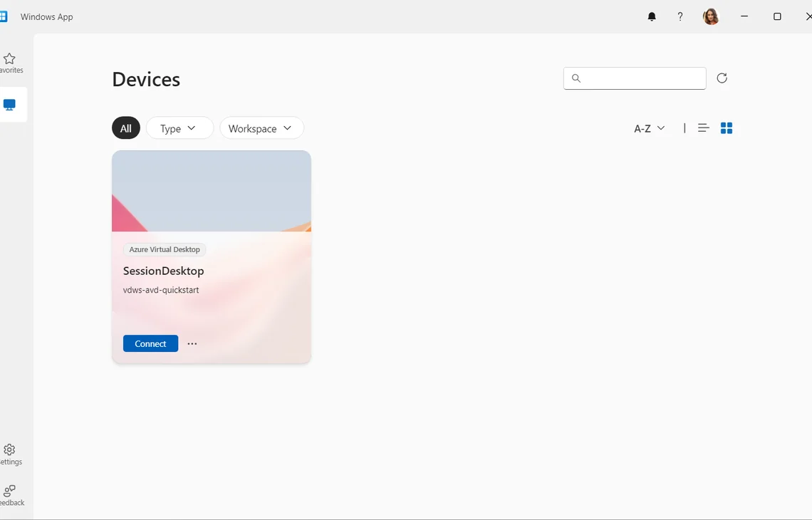Image resolution: width=812 pixels, height=520 pixels.
Task: Open the user profile avatar
Action: tap(711, 16)
